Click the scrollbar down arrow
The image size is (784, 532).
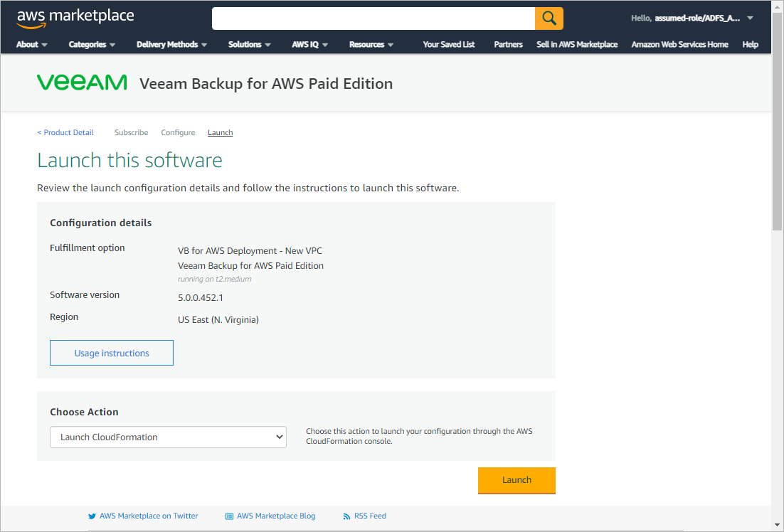[x=778, y=525]
